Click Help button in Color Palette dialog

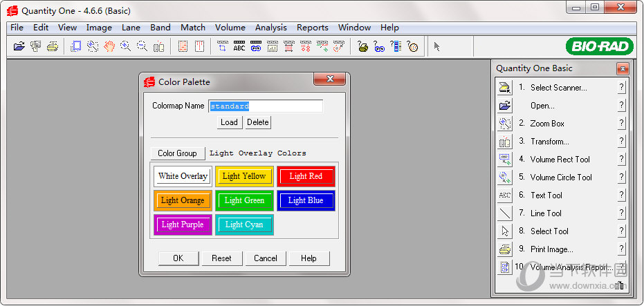pos(309,258)
